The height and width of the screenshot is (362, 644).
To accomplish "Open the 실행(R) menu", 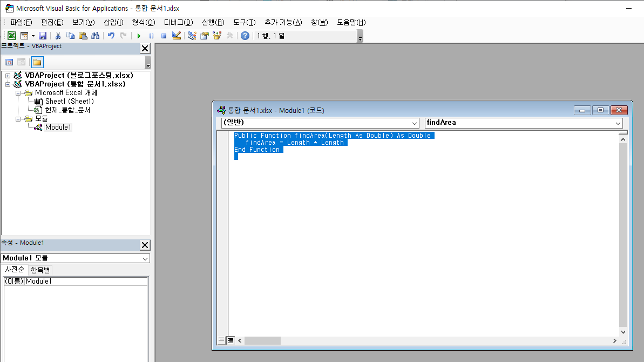I will pos(213,23).
